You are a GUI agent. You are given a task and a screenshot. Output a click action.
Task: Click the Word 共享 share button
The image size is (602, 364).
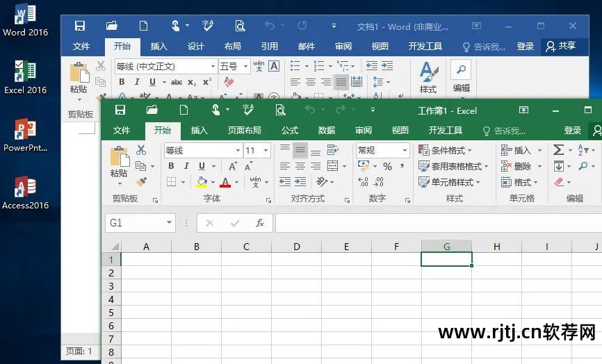click(x=560, y=47)
